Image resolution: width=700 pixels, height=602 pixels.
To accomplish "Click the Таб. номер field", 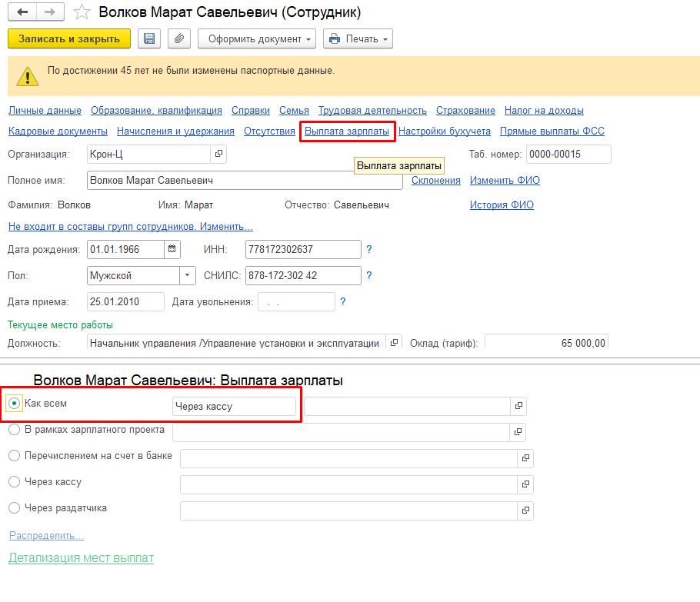I will (x=568, y=154).
